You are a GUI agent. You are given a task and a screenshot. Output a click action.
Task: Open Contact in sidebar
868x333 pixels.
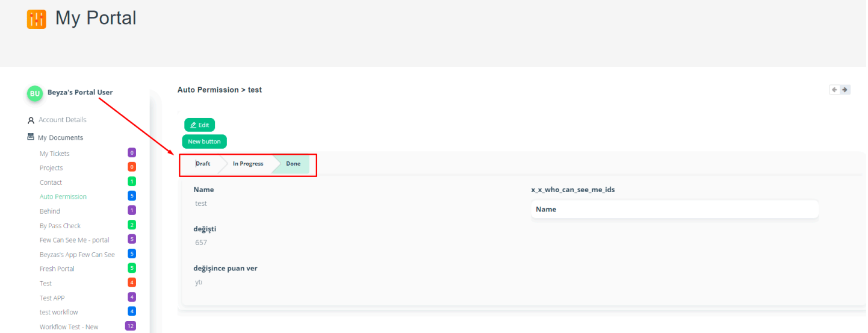click(x=51, y=182)
